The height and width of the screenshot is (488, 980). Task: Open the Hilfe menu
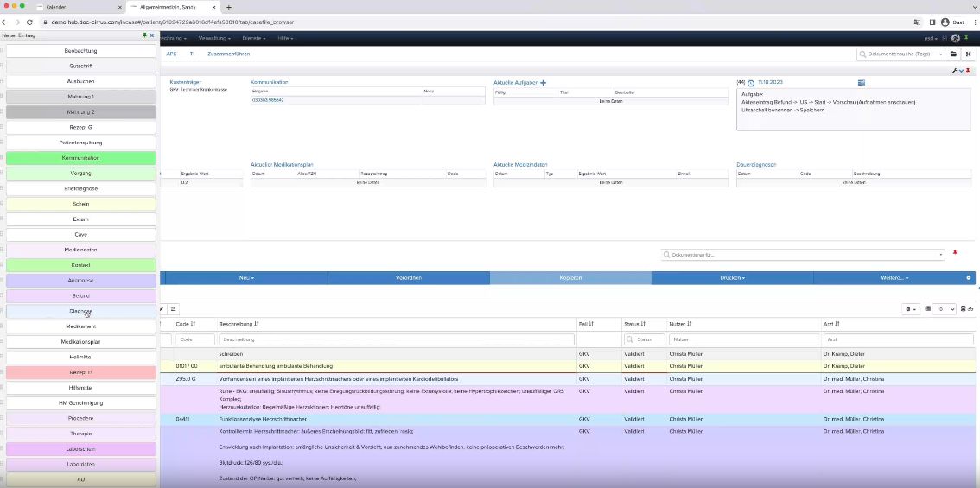pos(285,38)
